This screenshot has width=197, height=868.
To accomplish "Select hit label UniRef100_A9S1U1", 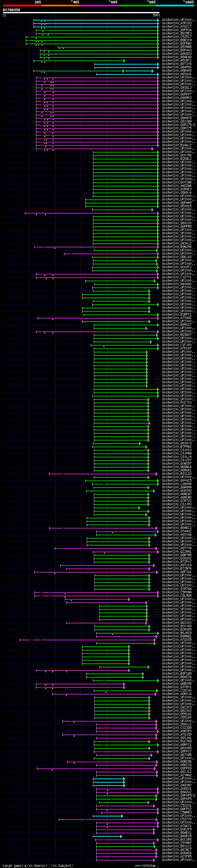I will 177,74.
